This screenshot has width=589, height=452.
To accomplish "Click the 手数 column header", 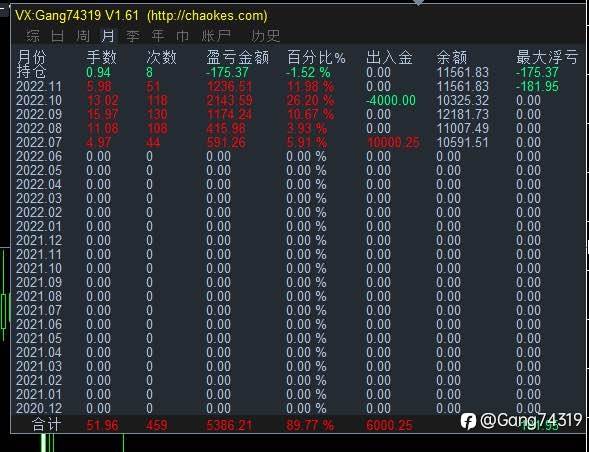I will (101, 57).
